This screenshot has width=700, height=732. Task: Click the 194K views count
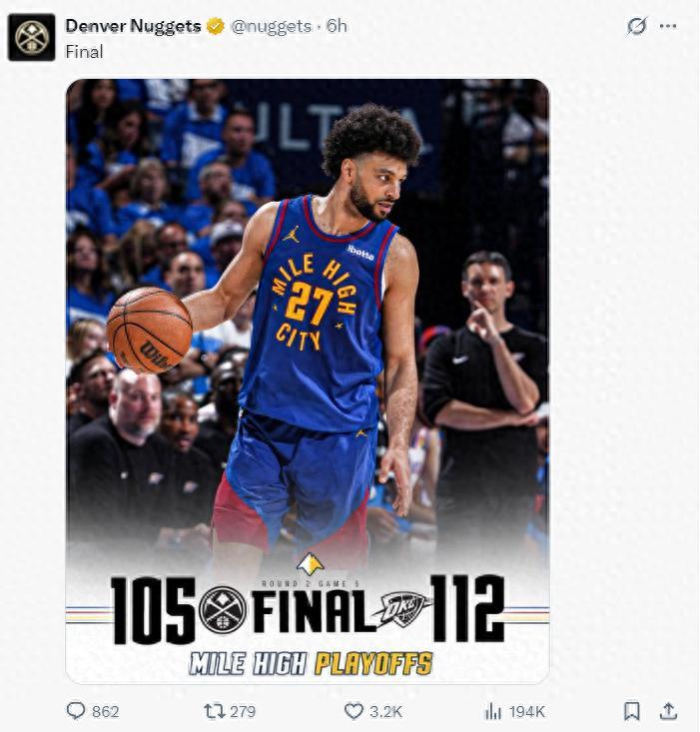[527, 711]
